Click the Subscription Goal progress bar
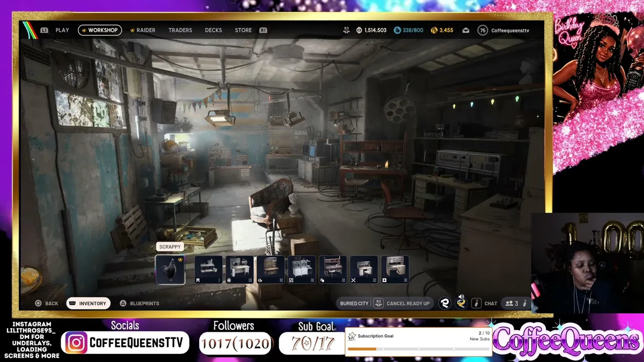Screen dimensions: 644x362 click(x=418, y=348)
